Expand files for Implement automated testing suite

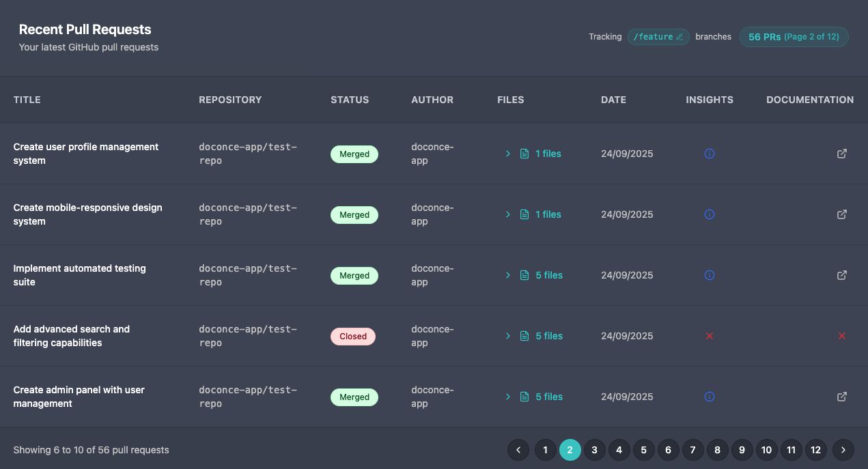tap(508, 275)
